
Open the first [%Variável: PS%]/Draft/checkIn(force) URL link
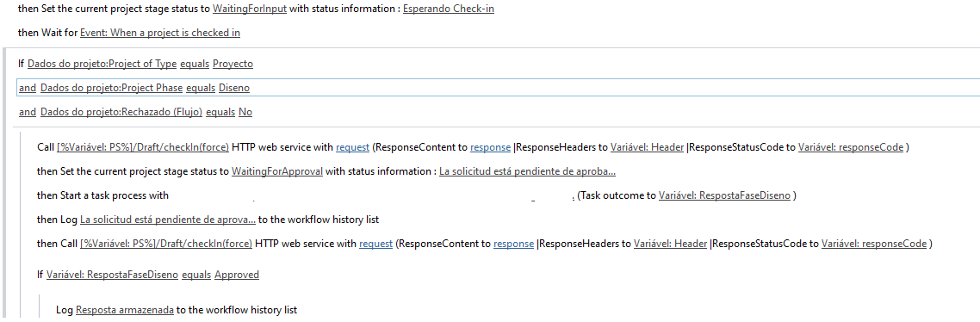(143, 147)
